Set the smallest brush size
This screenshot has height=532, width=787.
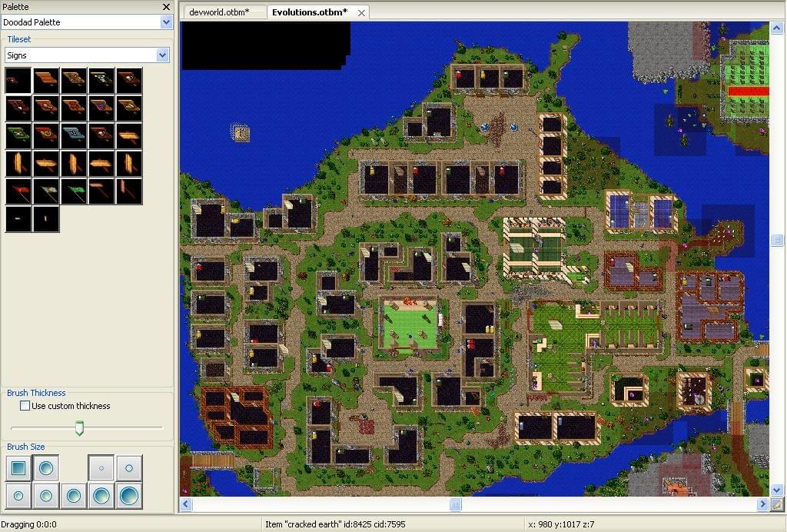(x=101, y=467)
